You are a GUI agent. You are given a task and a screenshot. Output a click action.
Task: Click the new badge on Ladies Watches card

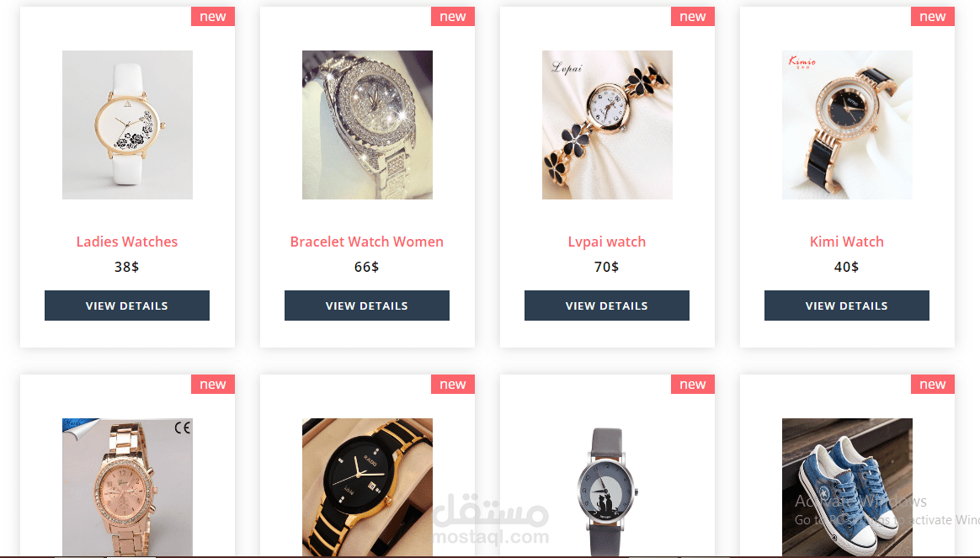pyautogui.click(x=213, y=16)
